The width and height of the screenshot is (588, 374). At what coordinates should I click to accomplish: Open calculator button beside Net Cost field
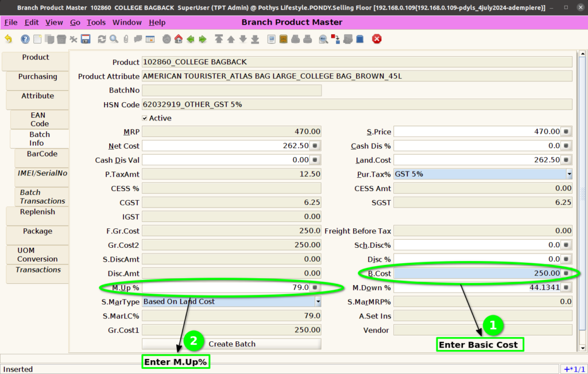tap(315, 145)
